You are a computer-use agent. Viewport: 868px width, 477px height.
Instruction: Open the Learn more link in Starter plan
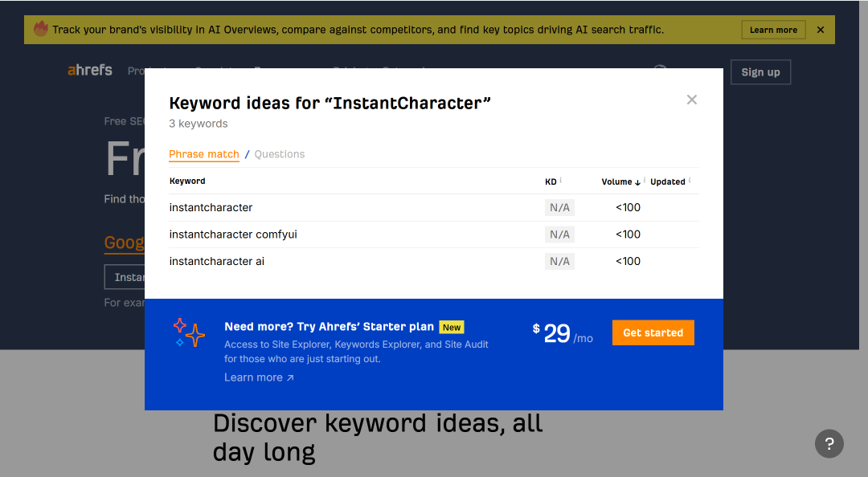tap(259, 377)
